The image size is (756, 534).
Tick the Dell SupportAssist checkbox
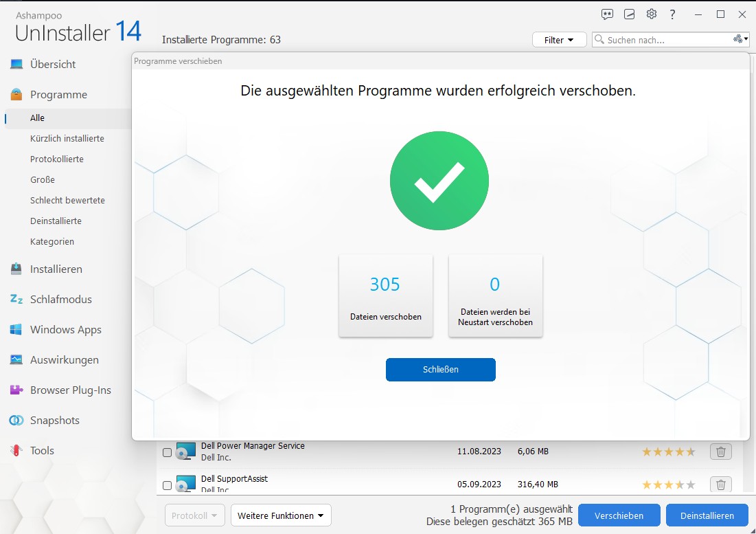tap(167, 485)
